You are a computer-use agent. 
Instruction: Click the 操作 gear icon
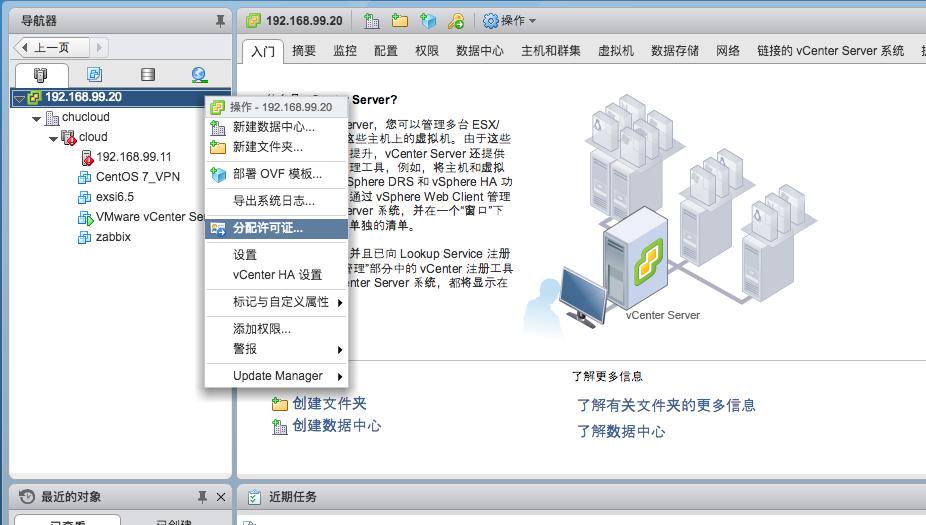pos(490,21)
